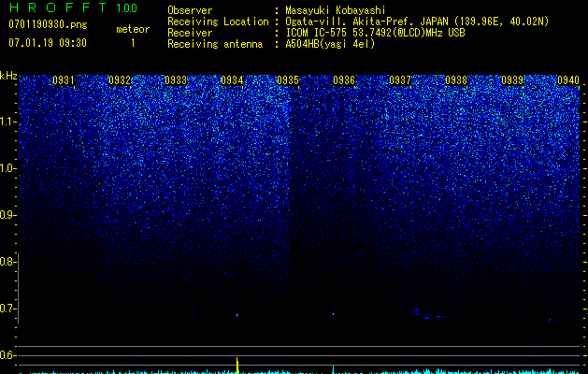Click the meteor count value 1
The height and width of the screenshot is (374, 588).
133,43
